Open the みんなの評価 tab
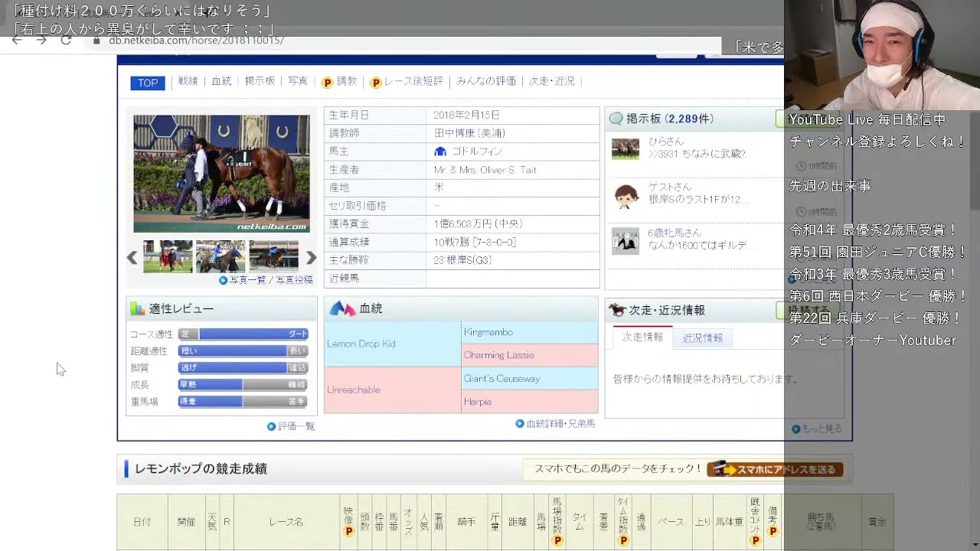 pyautogui.click(x=486, y=81)
